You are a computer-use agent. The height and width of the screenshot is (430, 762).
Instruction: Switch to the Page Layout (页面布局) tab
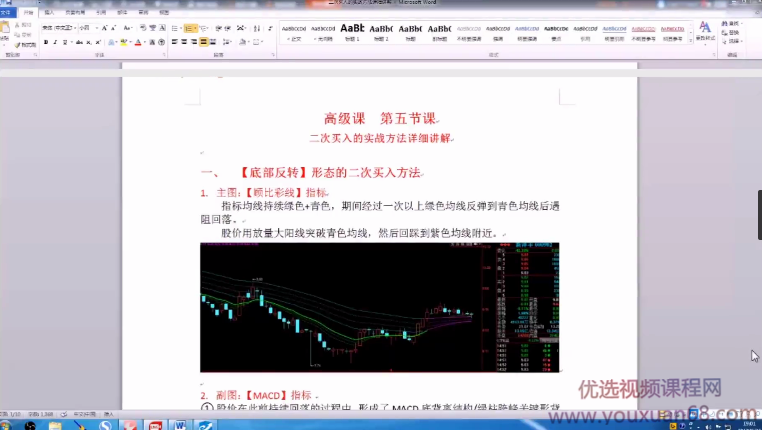(75, 12)
